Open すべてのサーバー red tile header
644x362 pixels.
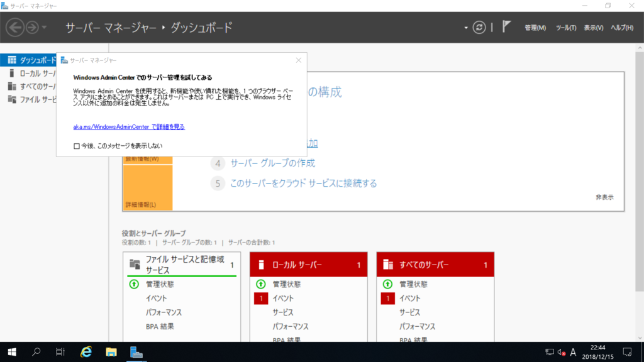click(435, 265)
